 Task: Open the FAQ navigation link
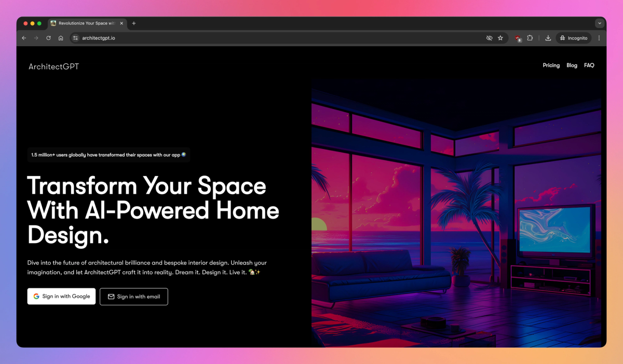coord(589,65)
